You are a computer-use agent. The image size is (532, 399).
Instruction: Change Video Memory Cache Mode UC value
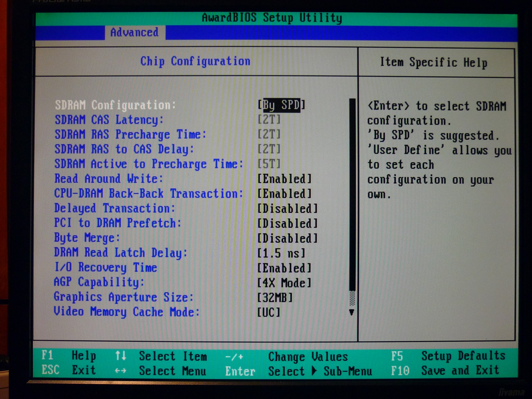269,312
